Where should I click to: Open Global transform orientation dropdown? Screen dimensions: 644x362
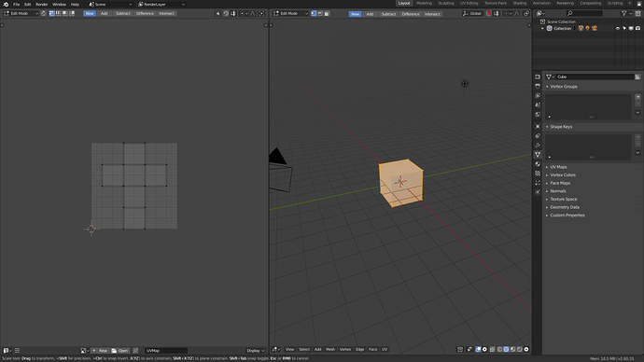click(472, 14)
